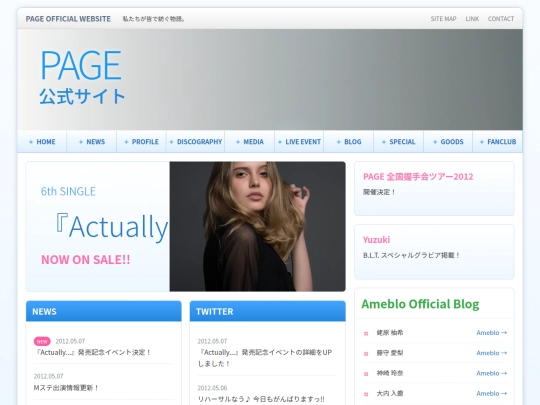Image resolution: width=540 pixels, height=405 pixels.
Task: Open the LIVE EVENT navigation tab
Action: 299,142
